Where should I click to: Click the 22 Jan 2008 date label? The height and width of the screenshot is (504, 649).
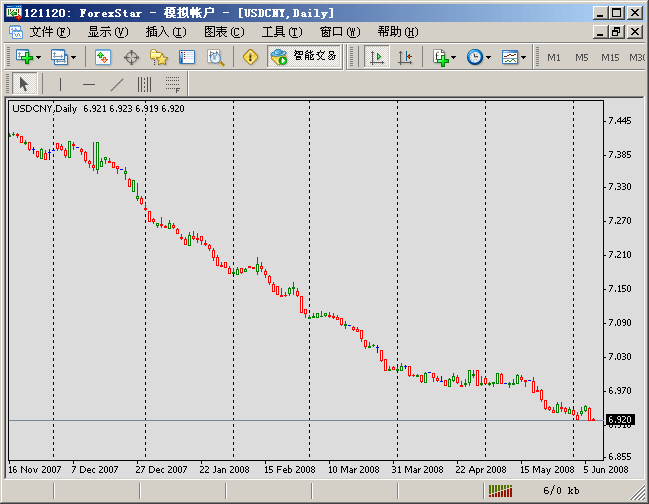pos(224,470)
